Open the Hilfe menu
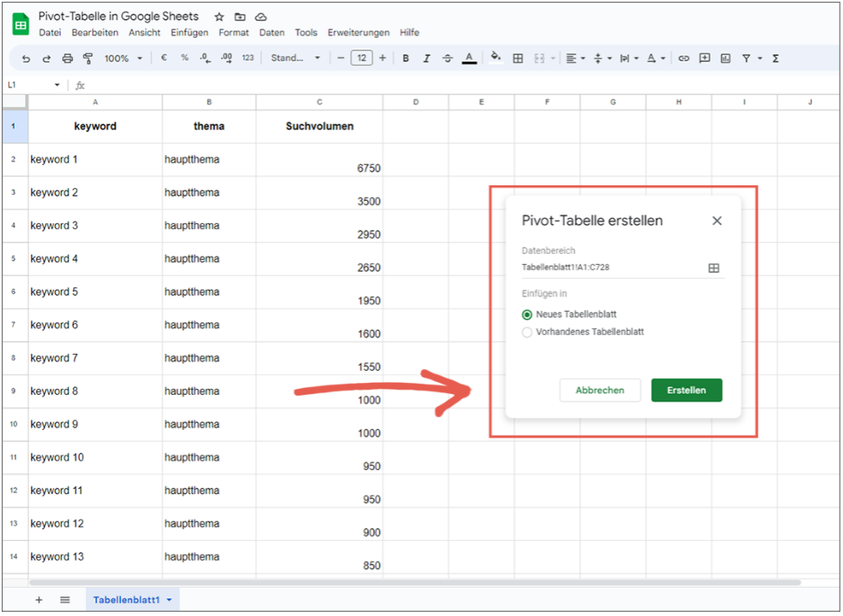The image size is (843, 616). pos(410,32)
